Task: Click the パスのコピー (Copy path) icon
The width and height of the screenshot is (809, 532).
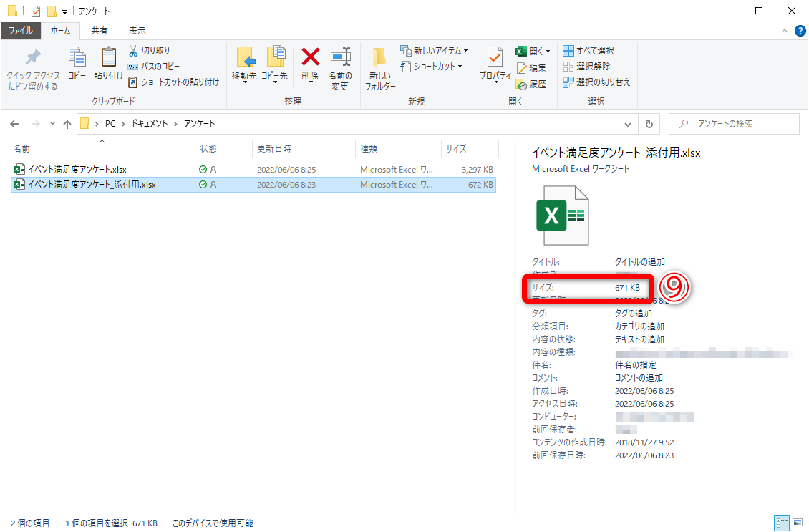Action: point(133,64)
